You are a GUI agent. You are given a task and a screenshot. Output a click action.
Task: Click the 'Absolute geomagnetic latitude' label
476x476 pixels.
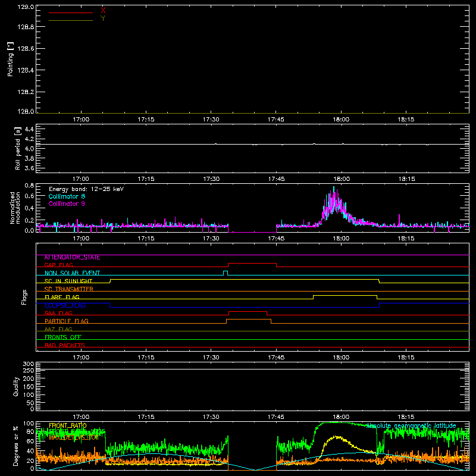click(411, 426)
